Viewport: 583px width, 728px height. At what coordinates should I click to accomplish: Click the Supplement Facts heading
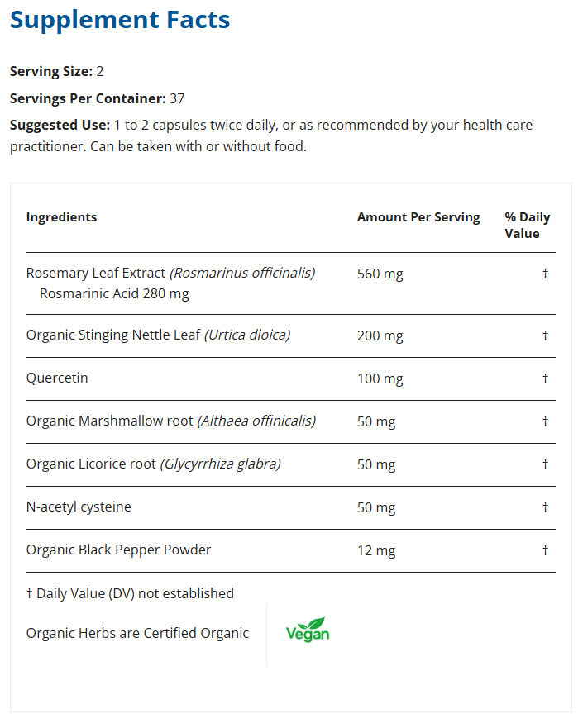click(x=120, y=20)
